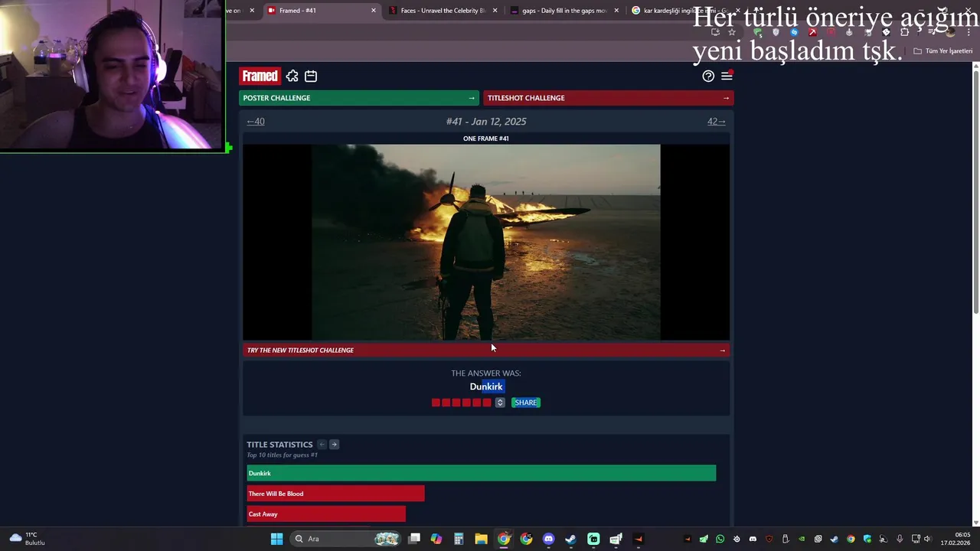980x551 pixels.
Task: Switch to the gaps - Daily fill tab
Action: click(563, 11)
